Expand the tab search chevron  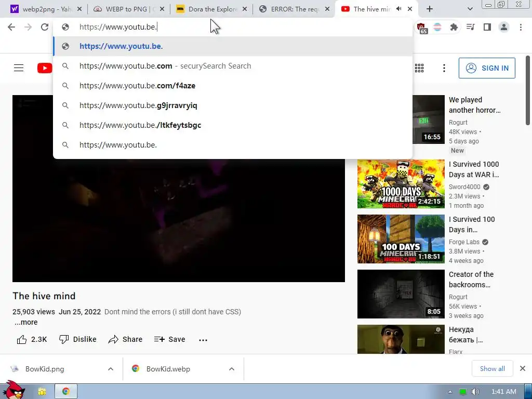tap(470, 9)
